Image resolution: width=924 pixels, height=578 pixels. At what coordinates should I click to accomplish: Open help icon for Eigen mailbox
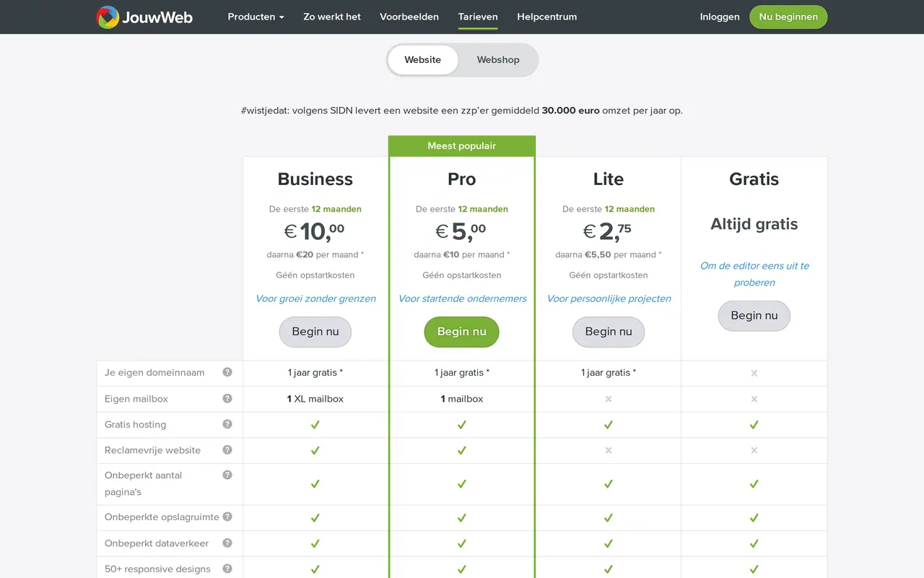[227, 399]
